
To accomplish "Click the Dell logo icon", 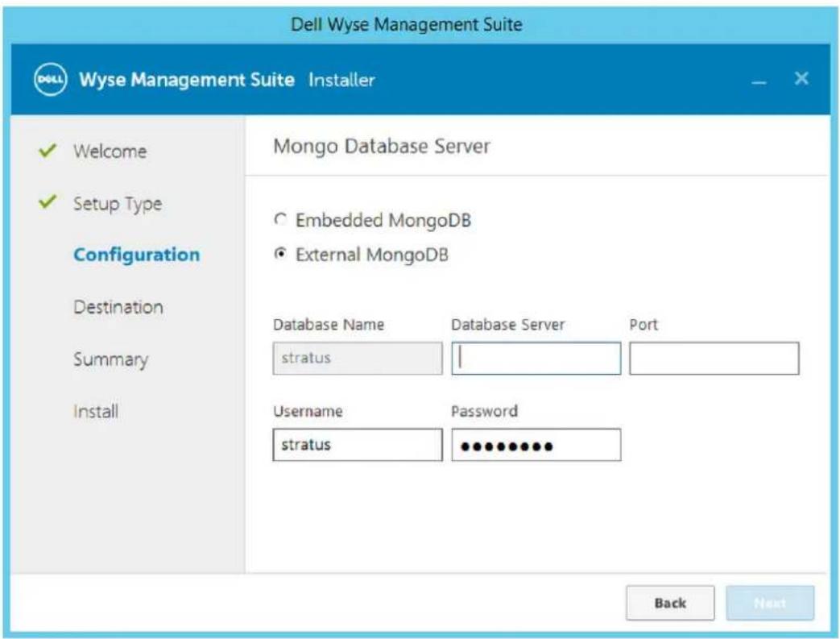I will tap(51, 79).
